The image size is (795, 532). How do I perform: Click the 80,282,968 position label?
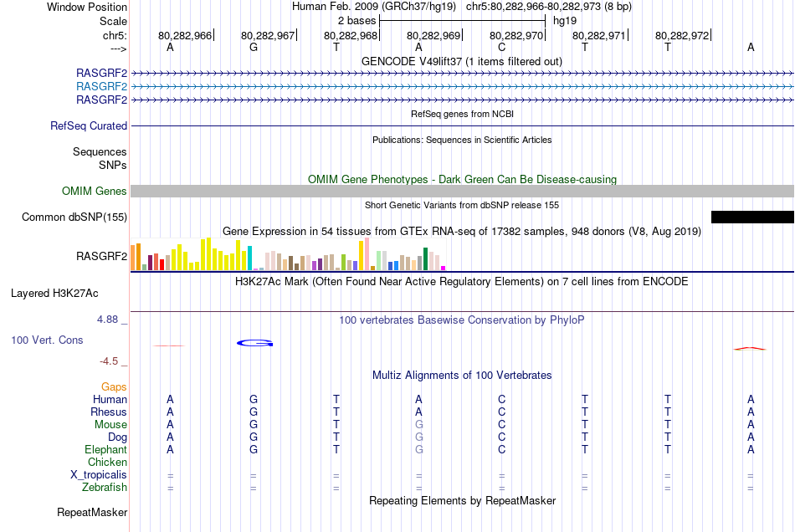[351, 35]
